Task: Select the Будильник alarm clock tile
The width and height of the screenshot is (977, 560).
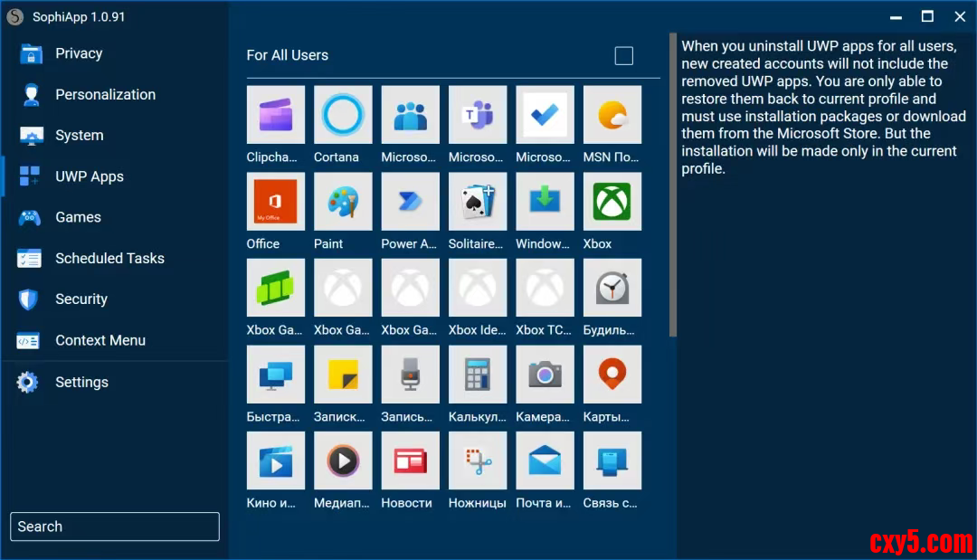Action: point(612,288)
